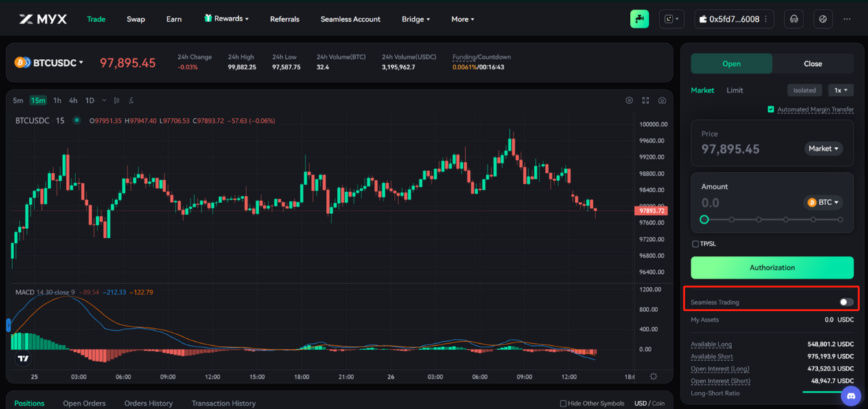Take a chart snapshot with camera icon
This screenshot has width=868, height=409.
[661, 101]
